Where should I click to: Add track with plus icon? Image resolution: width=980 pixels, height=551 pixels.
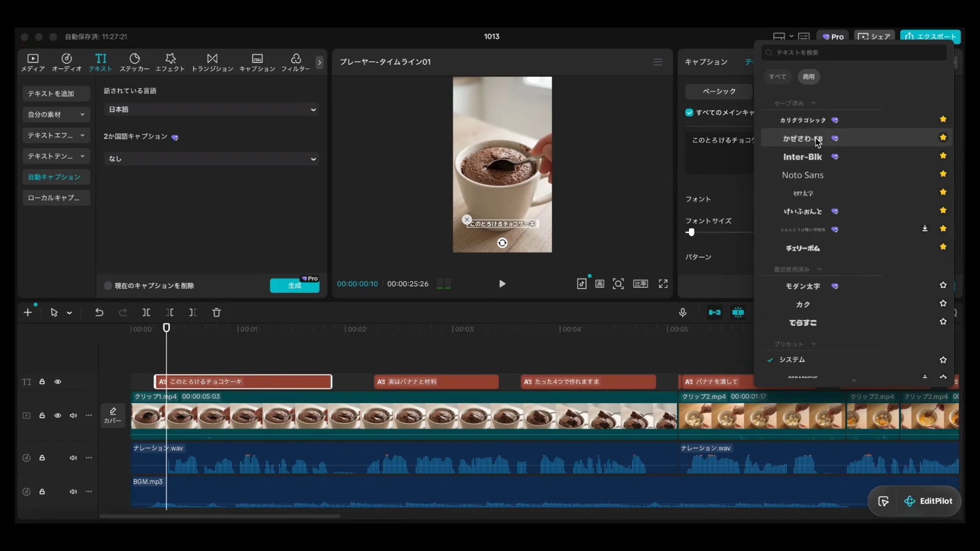tap(28, 312)
